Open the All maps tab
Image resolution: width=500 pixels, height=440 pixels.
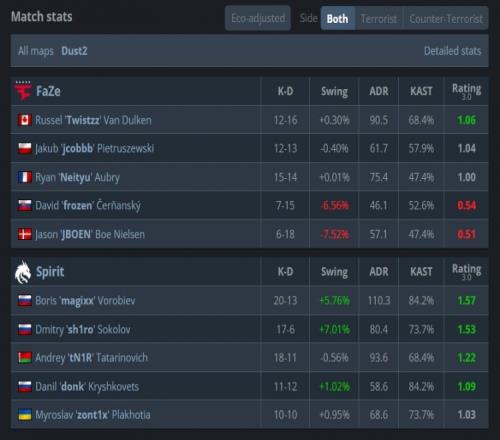click(36, 51)
